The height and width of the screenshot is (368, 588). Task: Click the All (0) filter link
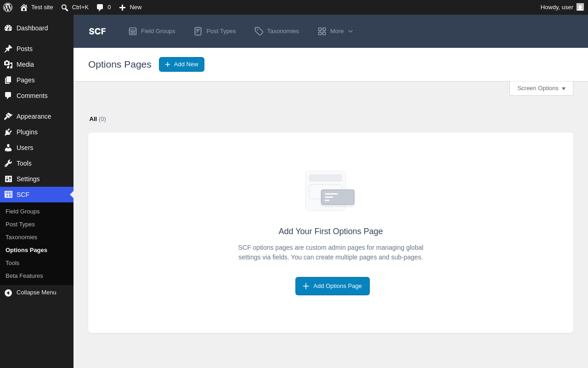click(97, 119)
